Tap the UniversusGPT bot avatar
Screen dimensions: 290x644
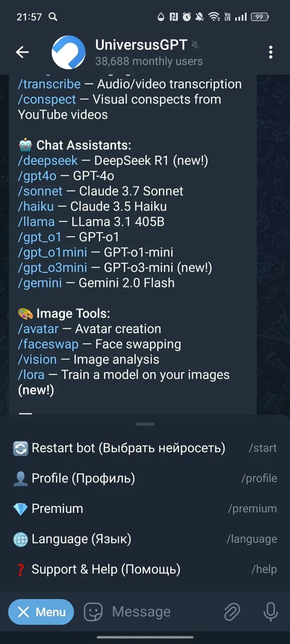(68, 52)
